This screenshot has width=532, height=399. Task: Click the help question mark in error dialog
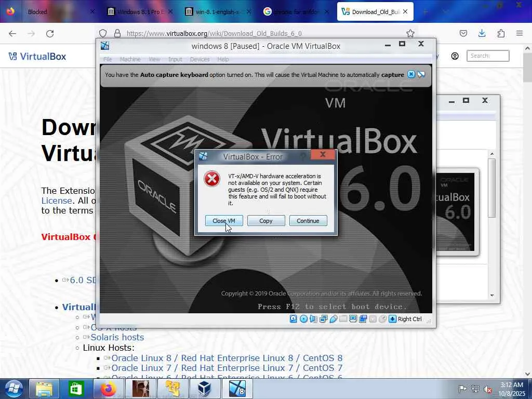click(x=303, y=156)
